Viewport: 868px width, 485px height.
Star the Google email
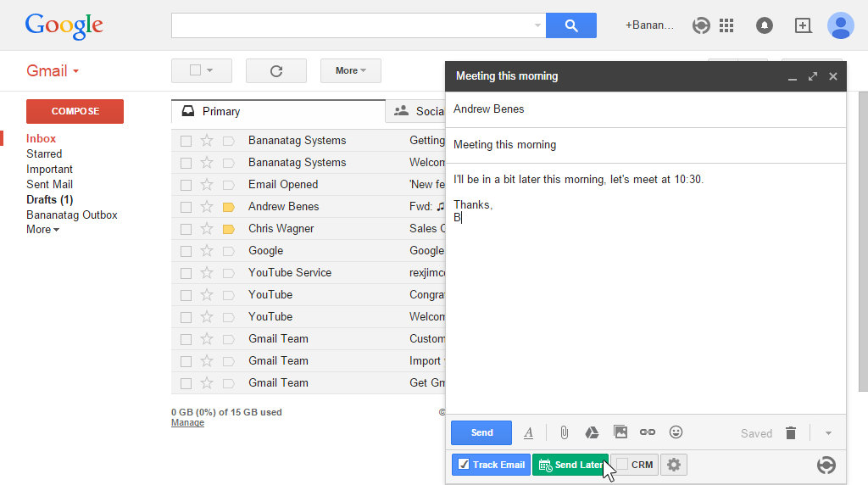click(207, 251)
